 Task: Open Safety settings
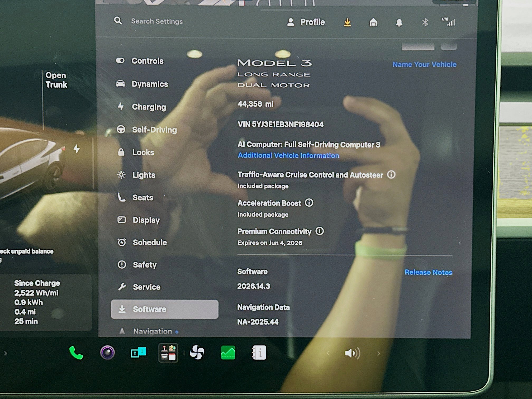137,264
